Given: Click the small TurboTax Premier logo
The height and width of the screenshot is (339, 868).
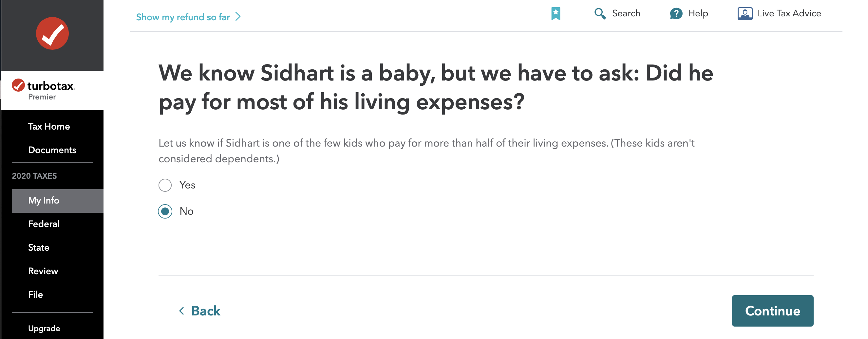Looking at the screenshot, I should (x=44, y=90).
